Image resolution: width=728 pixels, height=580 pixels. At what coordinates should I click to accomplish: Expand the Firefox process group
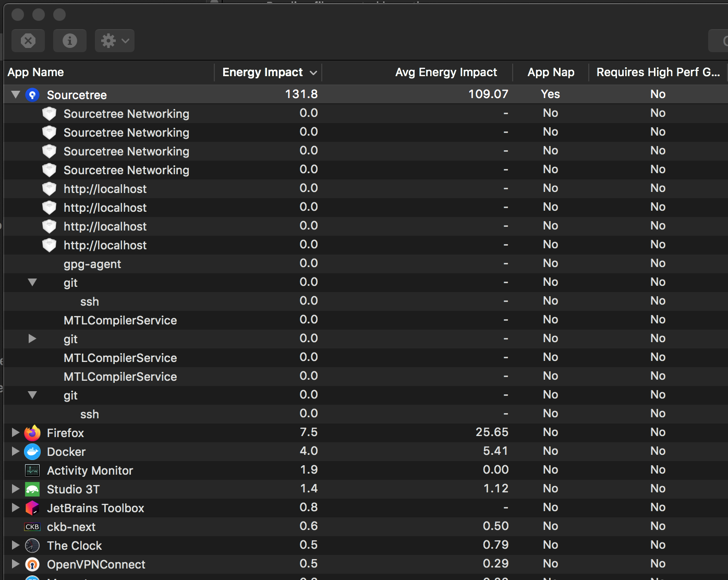(x=16, y=432)
